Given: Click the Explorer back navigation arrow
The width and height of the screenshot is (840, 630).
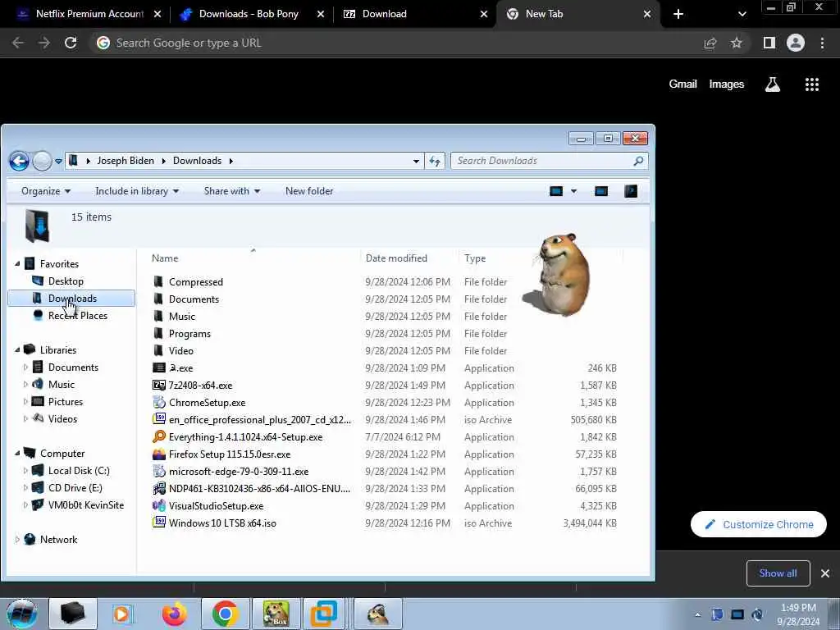Looking at the screenshot, I should [x=20, y=161].
